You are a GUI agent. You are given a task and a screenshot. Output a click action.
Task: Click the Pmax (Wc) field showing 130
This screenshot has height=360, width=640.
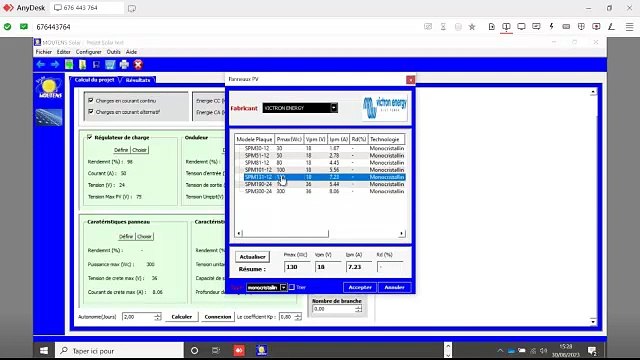(x=297, y=267)
